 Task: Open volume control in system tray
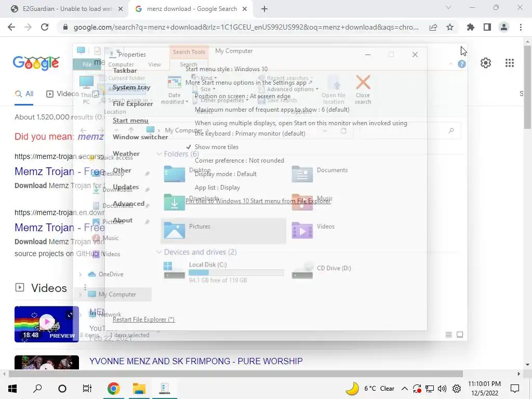click(x=442, y=389)
